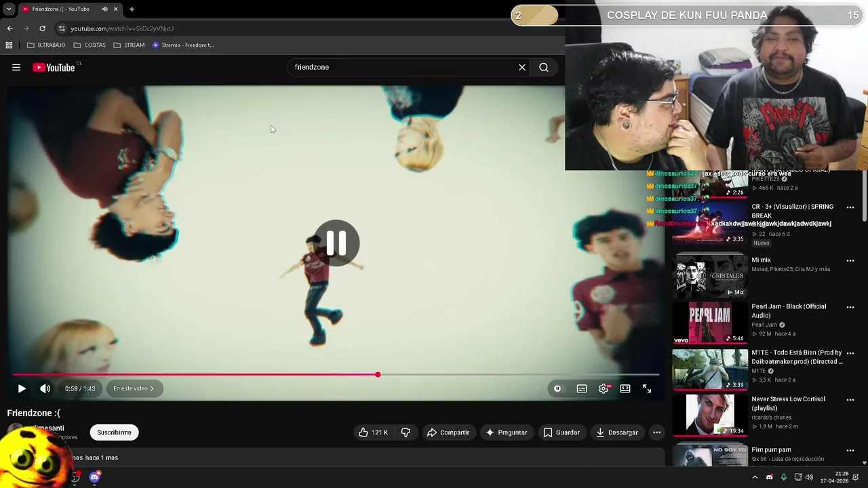Open the 'CR - 3+ (Visualizer)' thumbnail
Image resolution: width=868 pixels, height=488 pixels.
click(x=710, y=224)
